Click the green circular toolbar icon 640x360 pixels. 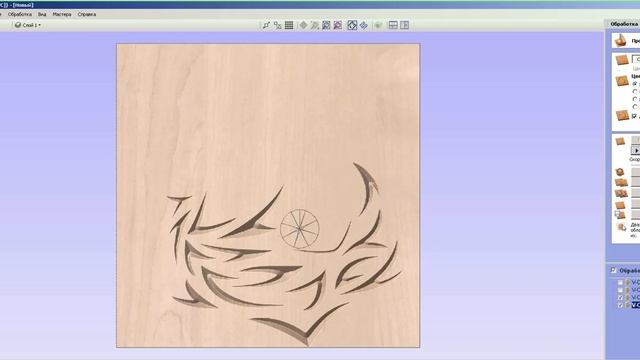[x=378, y=25]
